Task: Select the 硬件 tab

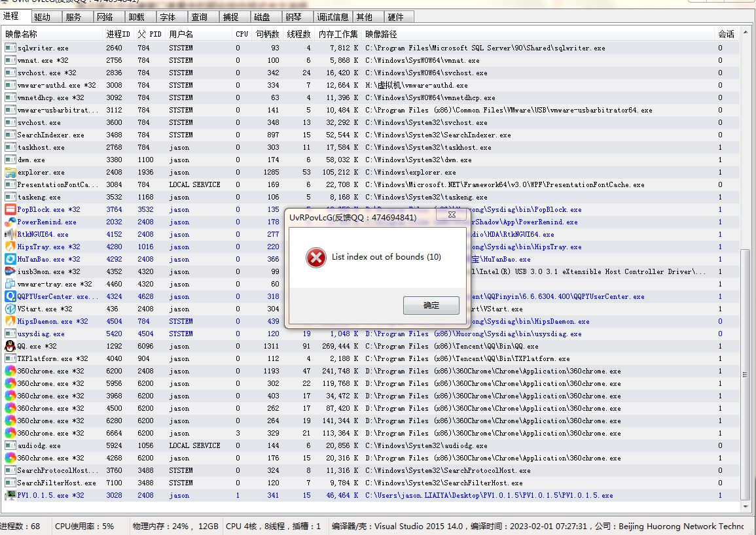Action: pos(399,17)
